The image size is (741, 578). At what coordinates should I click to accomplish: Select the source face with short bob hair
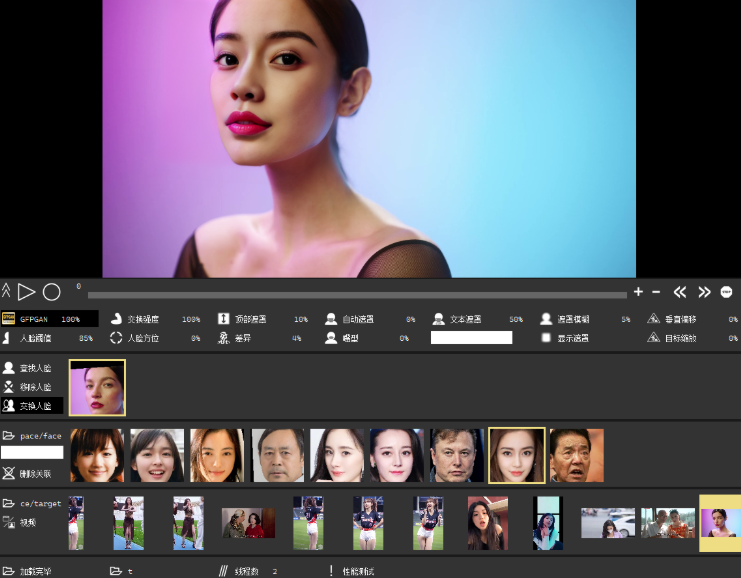click(97, 456)
